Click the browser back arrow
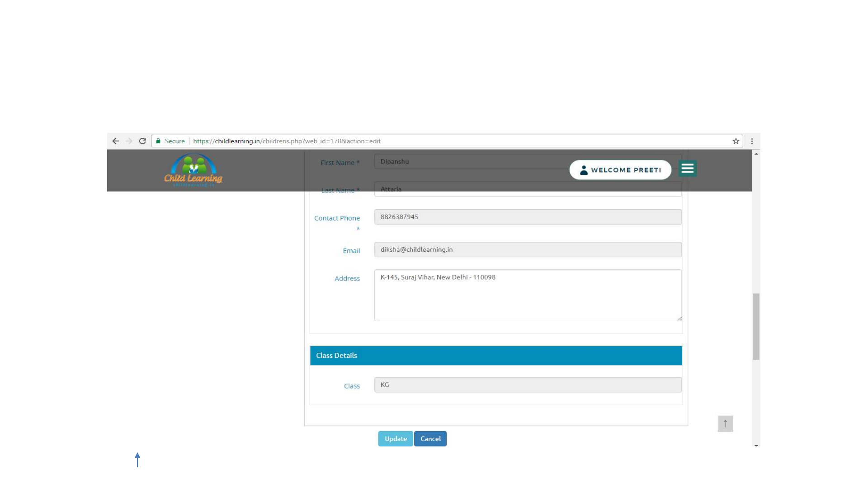Screen dimensions: 868x488 tap(116, 141)
